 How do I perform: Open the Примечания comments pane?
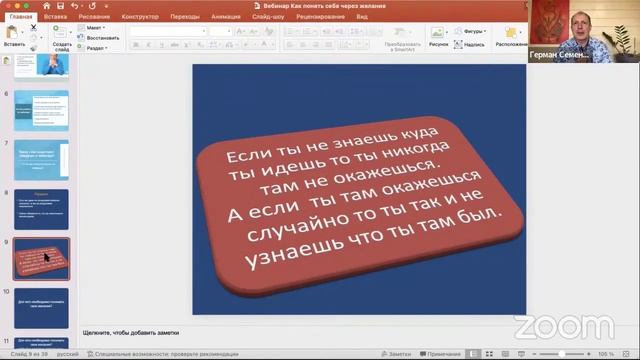pyautogui.click(x=440, y=354)
